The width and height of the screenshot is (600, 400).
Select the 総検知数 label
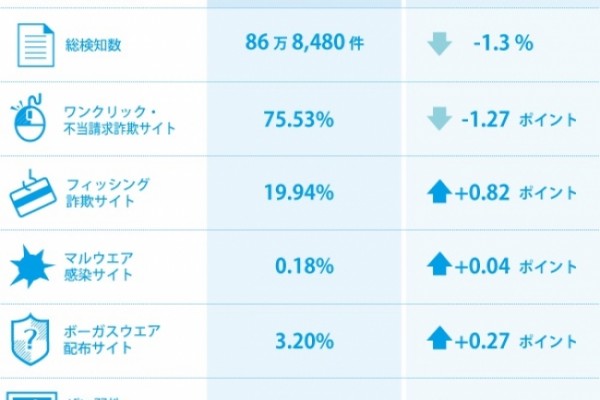pyautogui.click(x=93, y=45)
